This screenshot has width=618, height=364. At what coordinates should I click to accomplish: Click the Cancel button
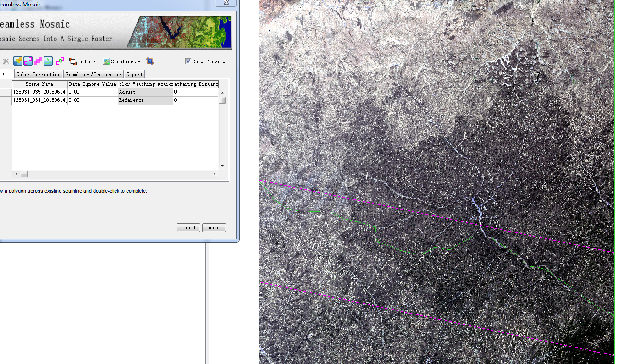point(214,227)
